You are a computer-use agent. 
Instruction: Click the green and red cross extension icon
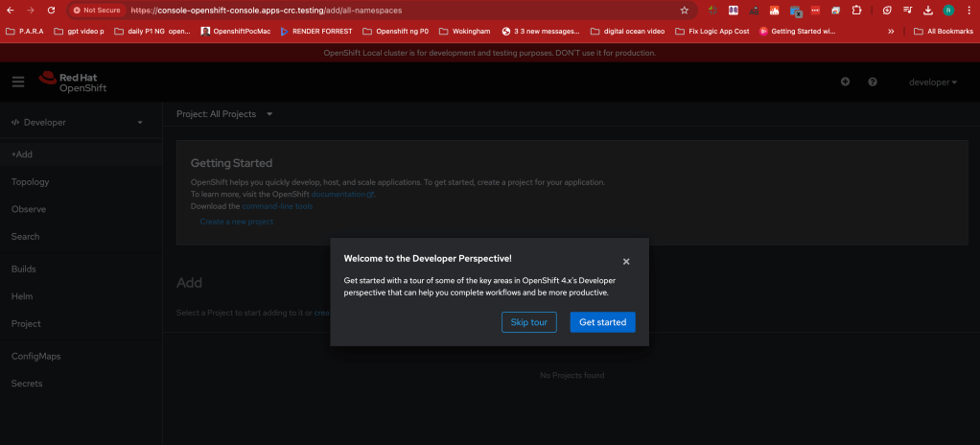pyautogui.click(x=712, y=10)
